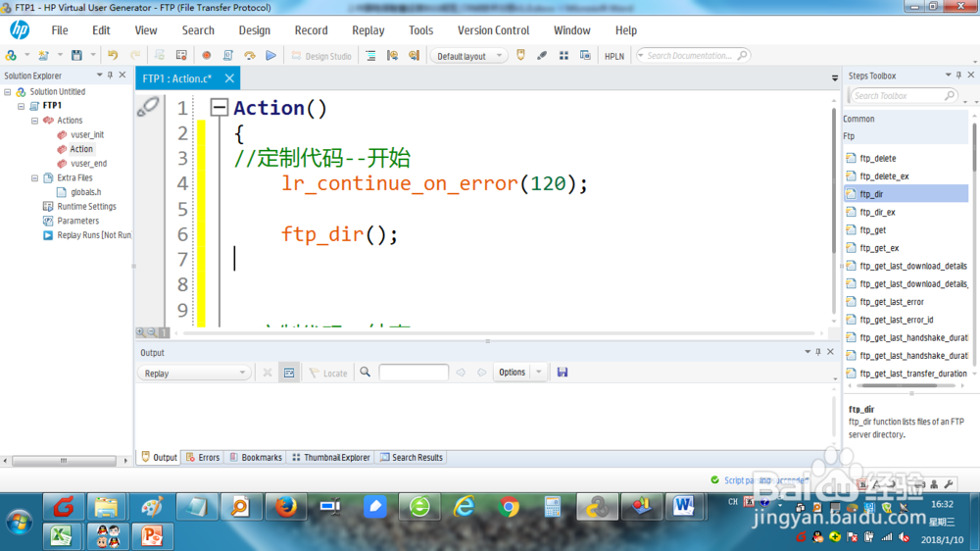Pin the Steps Toolbox pane

959,75
